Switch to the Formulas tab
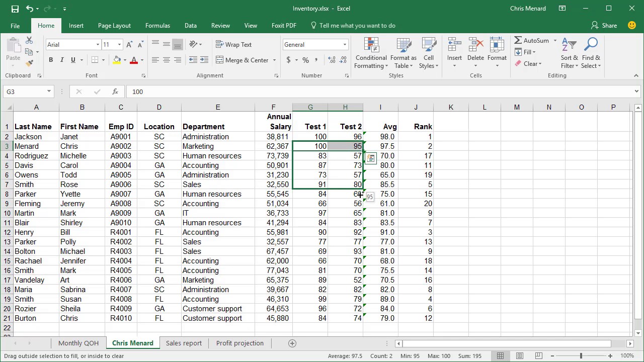 157,26
